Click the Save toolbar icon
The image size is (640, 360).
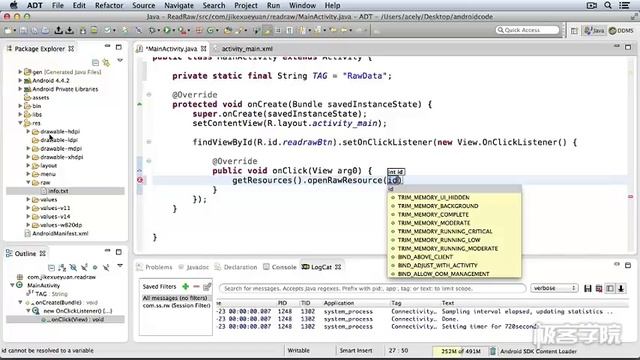23,30
